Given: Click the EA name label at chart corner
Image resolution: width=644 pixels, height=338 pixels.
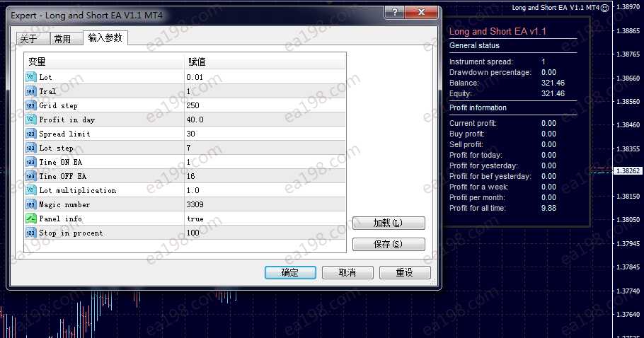Looking at the screenshot, I should 556,7.
